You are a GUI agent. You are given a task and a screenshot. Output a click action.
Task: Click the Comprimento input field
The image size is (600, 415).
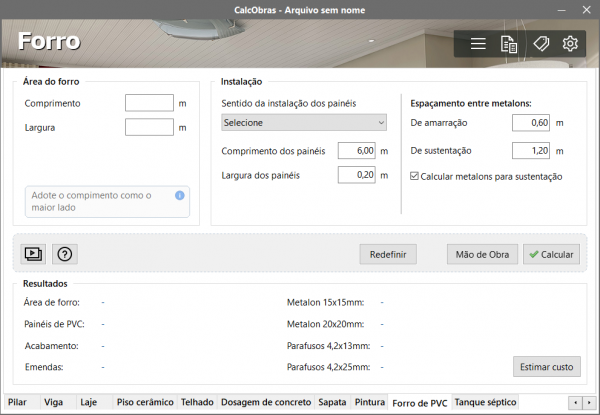[149, 103]
